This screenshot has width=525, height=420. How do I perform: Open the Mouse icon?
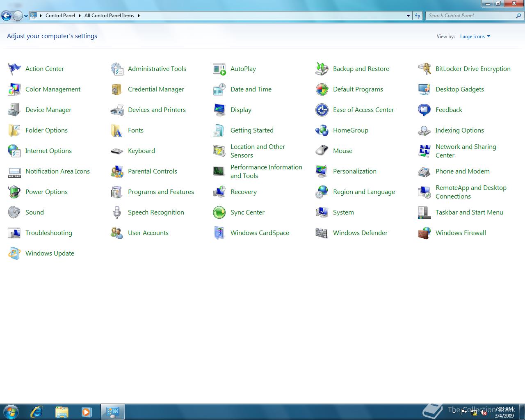tap(322, 151)
